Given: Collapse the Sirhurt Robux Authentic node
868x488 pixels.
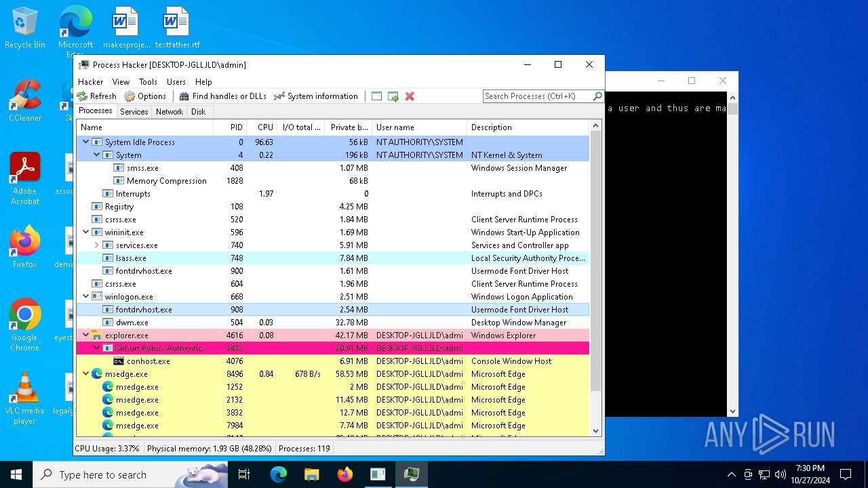Looking at the screenshot, I should [96, 348].
